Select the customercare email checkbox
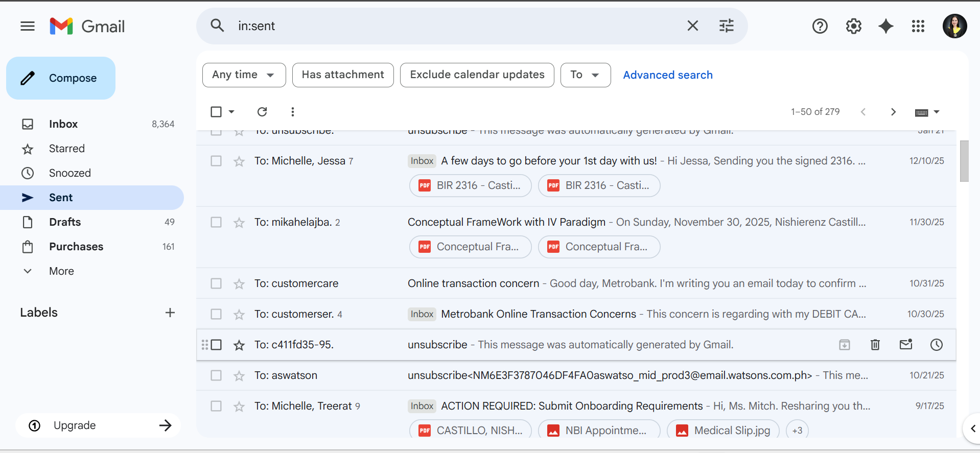Viewport: 980px width, 453px height. point(216,283)
